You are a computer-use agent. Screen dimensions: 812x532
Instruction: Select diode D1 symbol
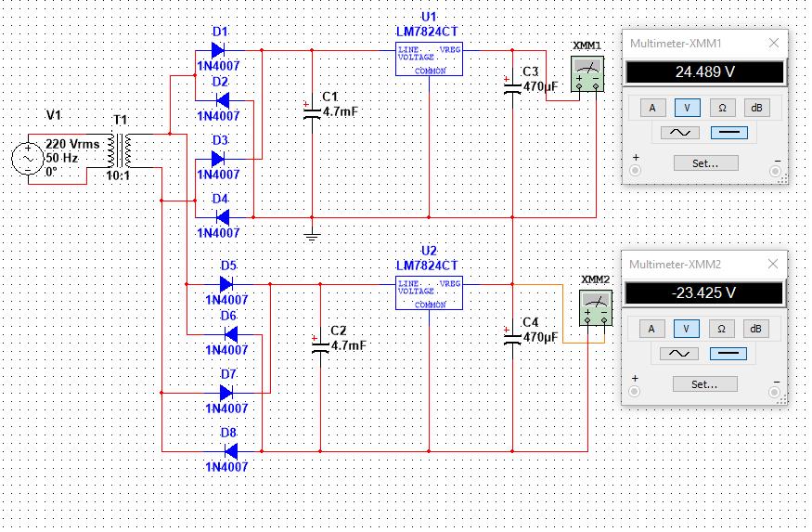pos(218,50)
